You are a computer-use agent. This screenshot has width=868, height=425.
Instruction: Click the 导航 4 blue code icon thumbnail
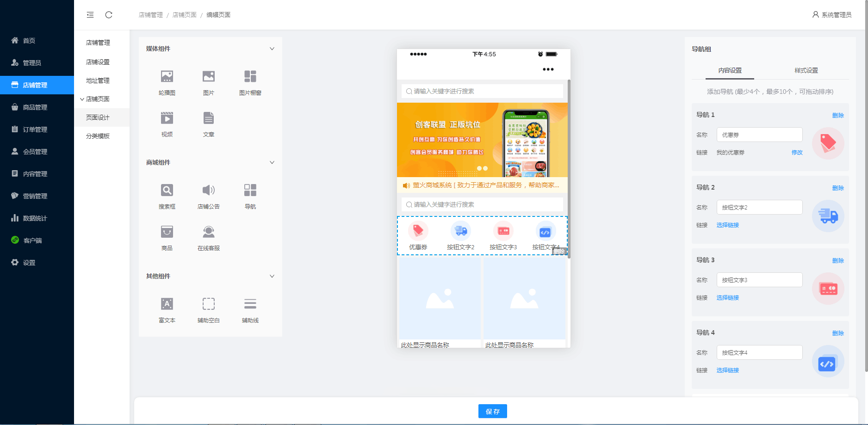pos(828,361)
